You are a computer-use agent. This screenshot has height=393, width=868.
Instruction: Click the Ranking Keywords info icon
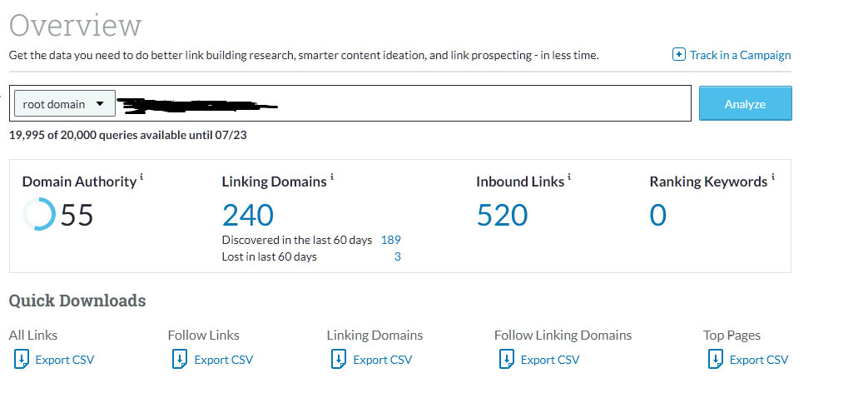(x=772, y=177)
